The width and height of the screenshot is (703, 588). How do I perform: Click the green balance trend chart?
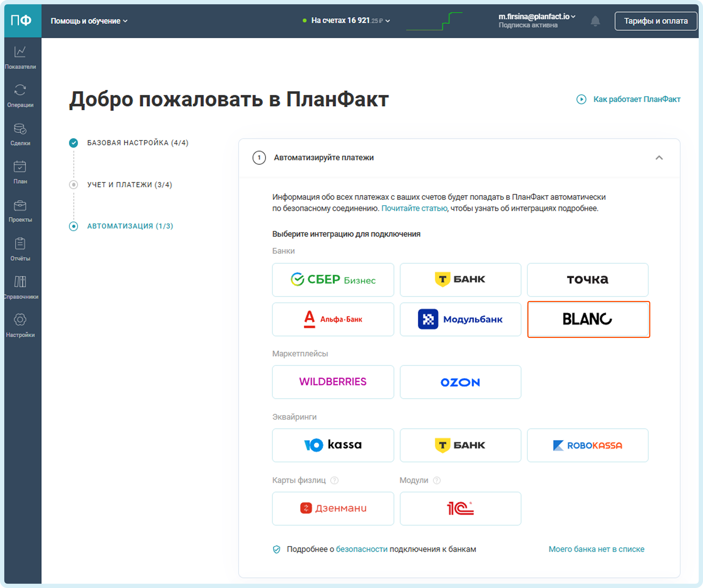(x=434, y=21)
